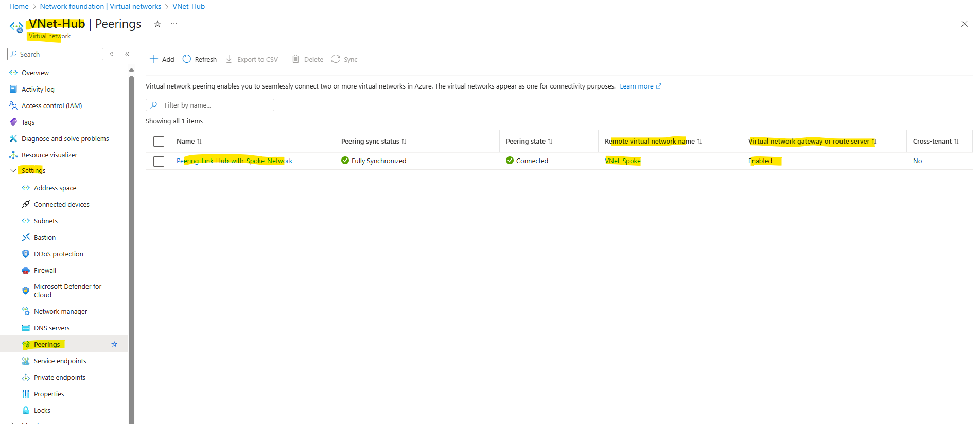980x424 pixels.
Task: Click the Add button in toolbar
Action: [x=162, y=59]
